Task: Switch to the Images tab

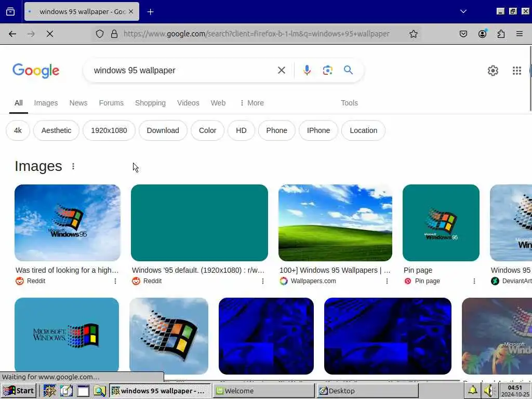Action: pyautogui.click(x=46, y=103)
